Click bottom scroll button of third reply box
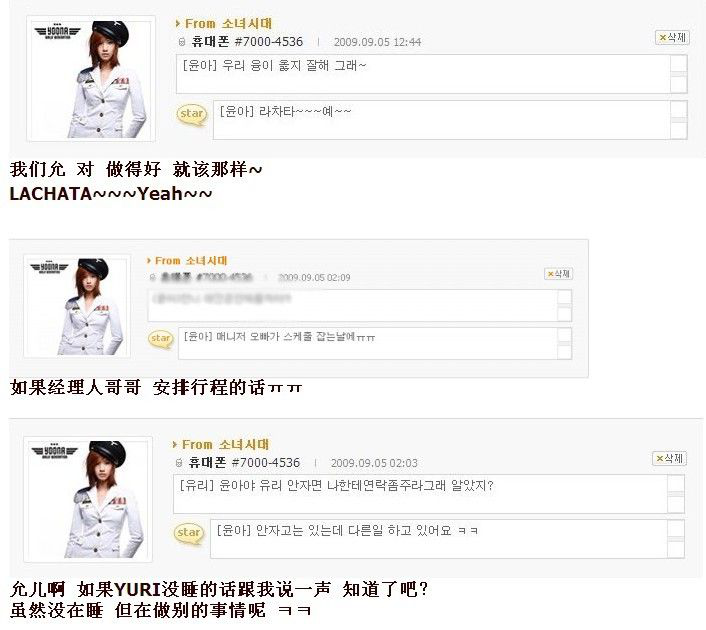This screenshot has height=630, width=706. click(x=676, y=550)
